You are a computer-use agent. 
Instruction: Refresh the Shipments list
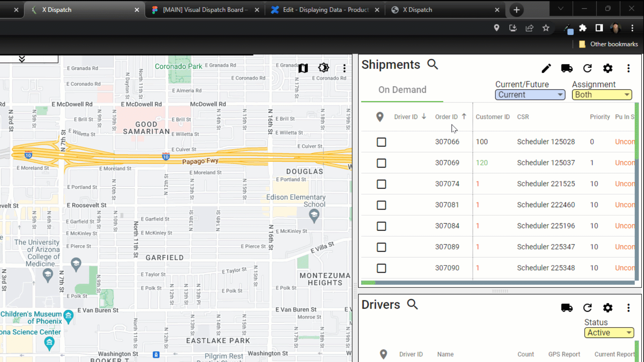(x=587, y=68)
